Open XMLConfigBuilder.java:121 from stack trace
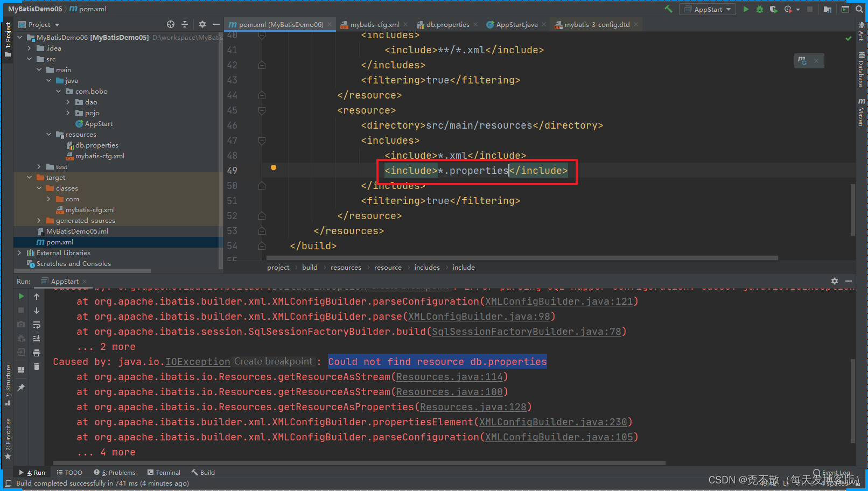 point(558,301)
